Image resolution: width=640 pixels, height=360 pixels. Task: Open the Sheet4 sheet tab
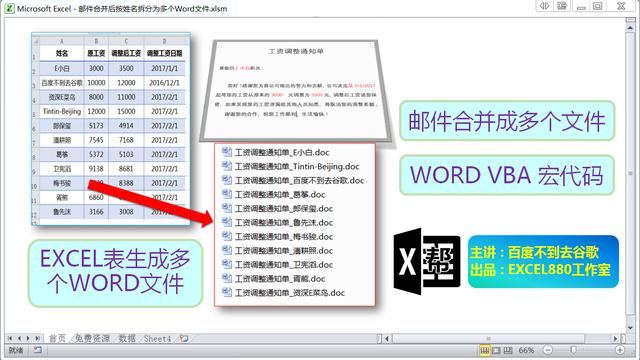point(157,338)
